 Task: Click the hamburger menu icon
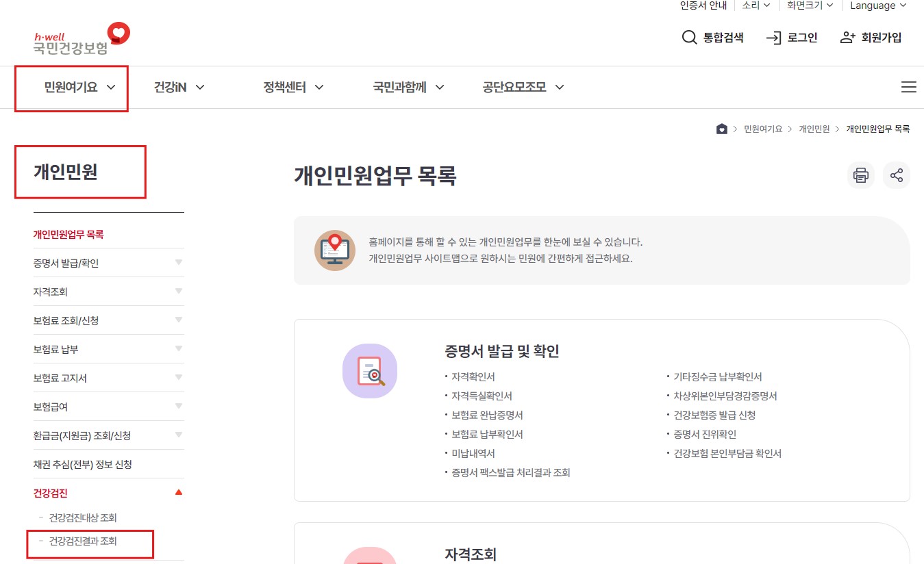909,87
